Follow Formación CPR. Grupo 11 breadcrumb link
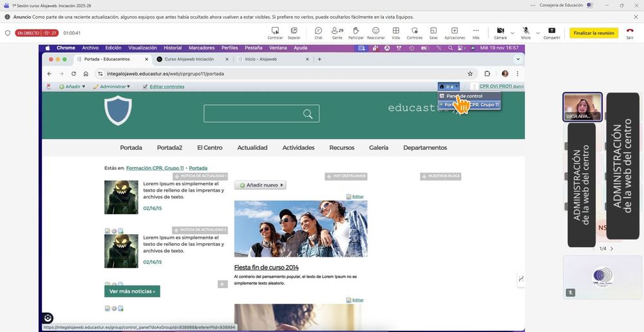The width and height of the screenshot is (644, 332). tap(155, 169)
